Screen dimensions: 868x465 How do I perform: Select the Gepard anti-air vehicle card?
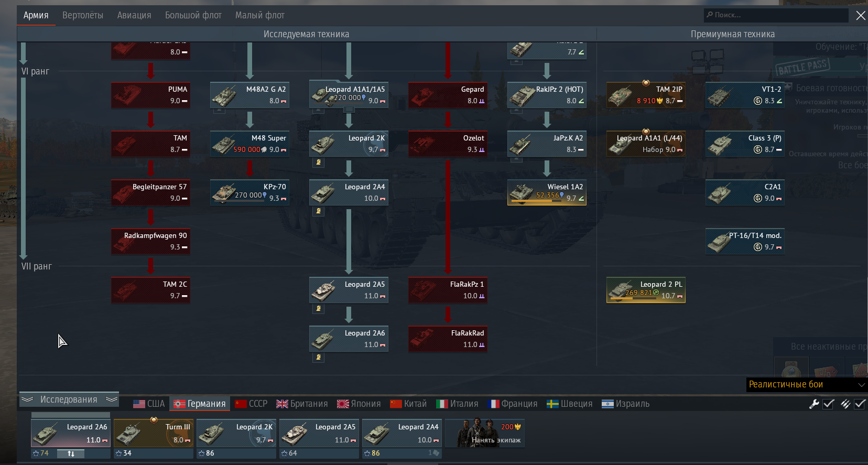pos(448,95)
